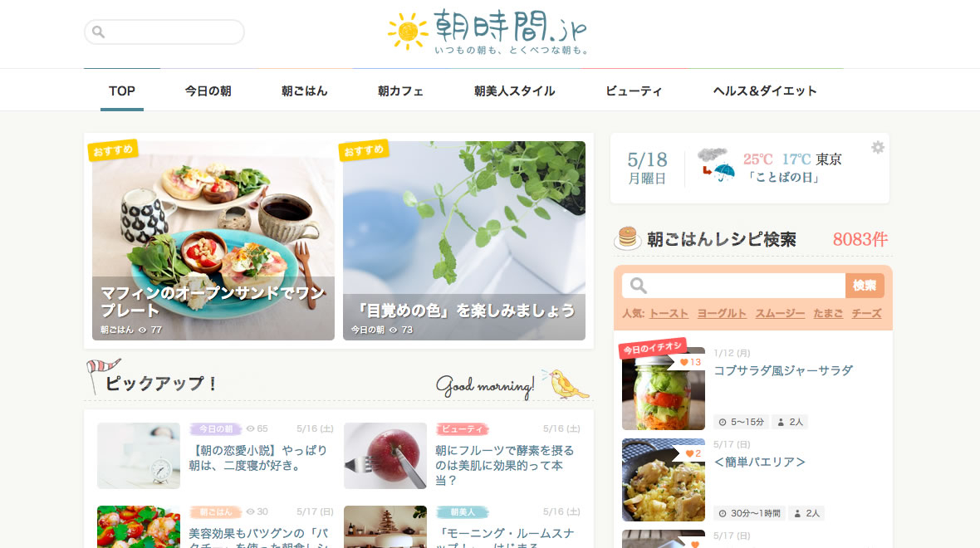Click the pancake icon beside 朝ごはんレシピ検索

tap(627, 238)
